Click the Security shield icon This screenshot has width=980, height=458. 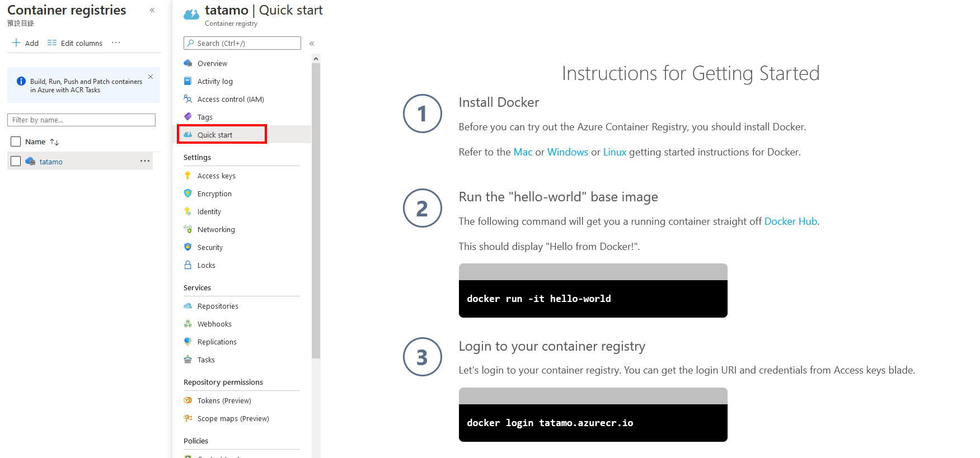(188, 247)
